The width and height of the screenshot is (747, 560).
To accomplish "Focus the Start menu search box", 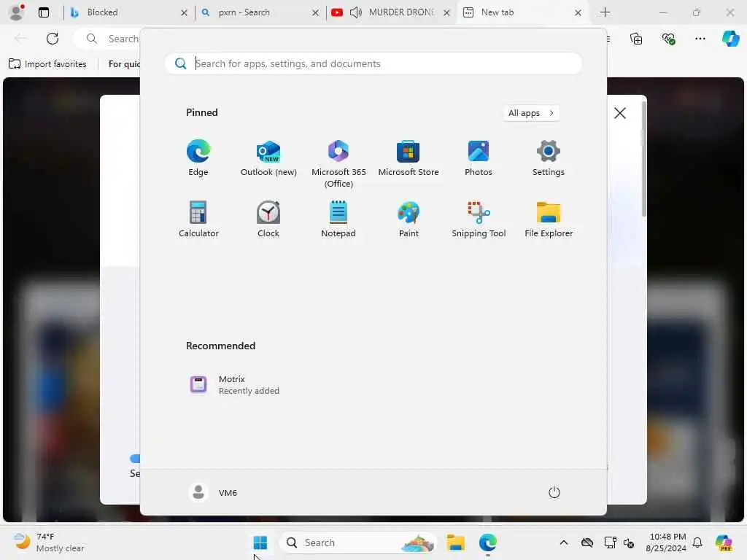I will (373, 63).
